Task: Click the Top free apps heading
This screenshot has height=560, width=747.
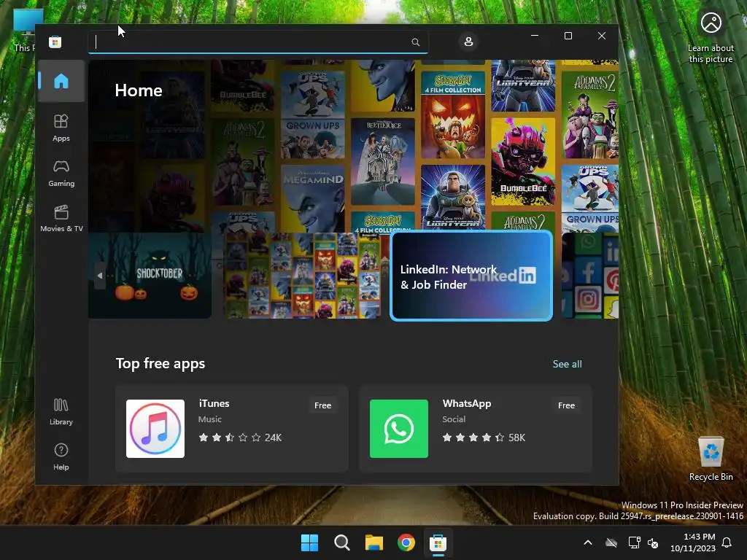Action: point(160,363)
